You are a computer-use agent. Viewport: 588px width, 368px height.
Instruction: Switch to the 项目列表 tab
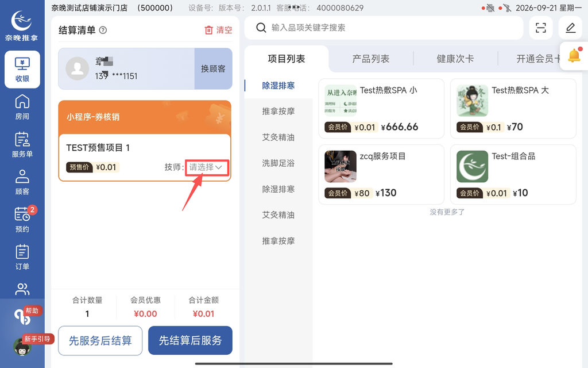(287, 59)
